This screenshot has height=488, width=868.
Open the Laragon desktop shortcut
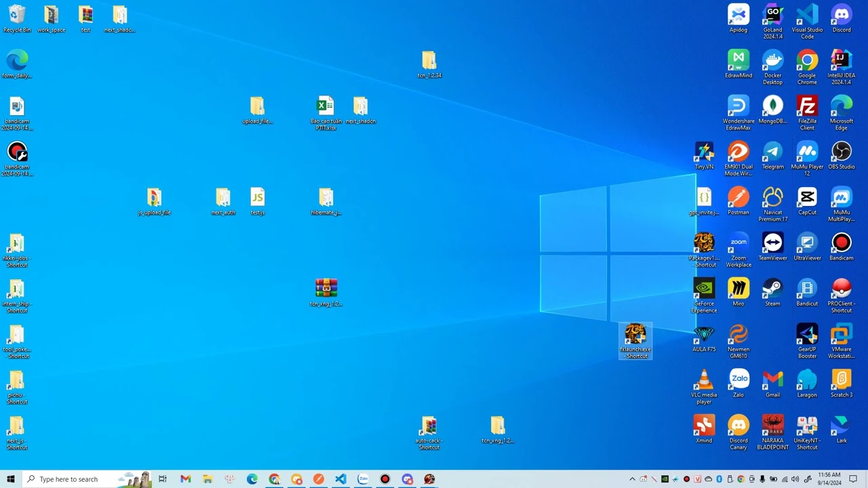click(x=807, y=384)
